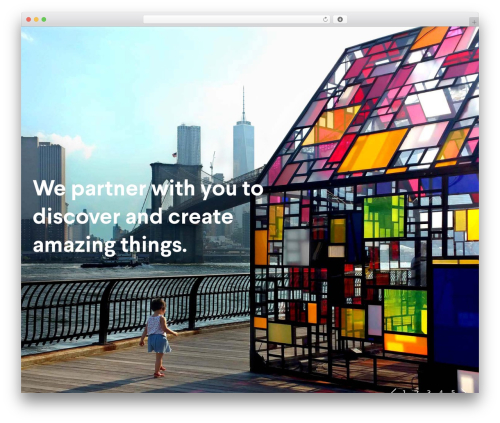
Task: Select slide 1 in the slider pagination
Action: click(x=404, y=391)
